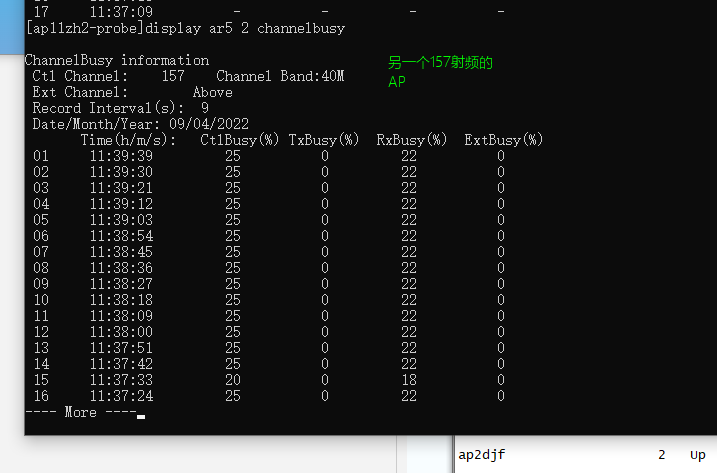
Task: Click the timestamp 11:37:42 in row 14
Action: tap(121, 364)
